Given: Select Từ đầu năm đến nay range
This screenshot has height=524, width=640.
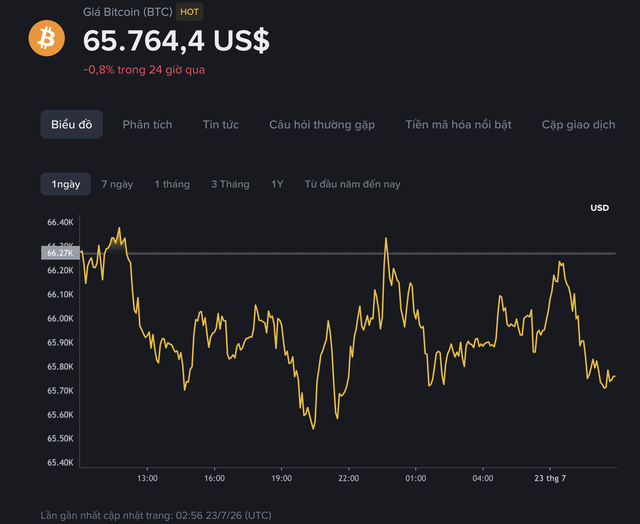Looking at the screenshot, I should [353, 184].
